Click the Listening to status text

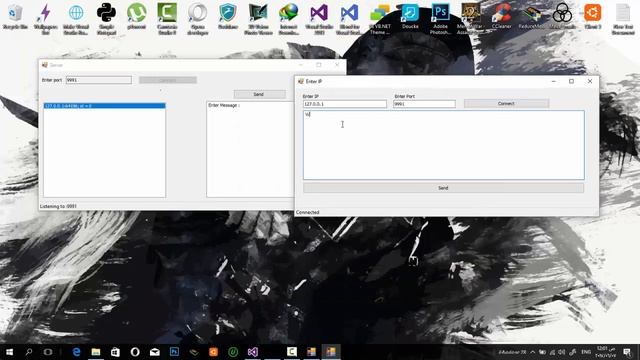(x=58, y=207)
